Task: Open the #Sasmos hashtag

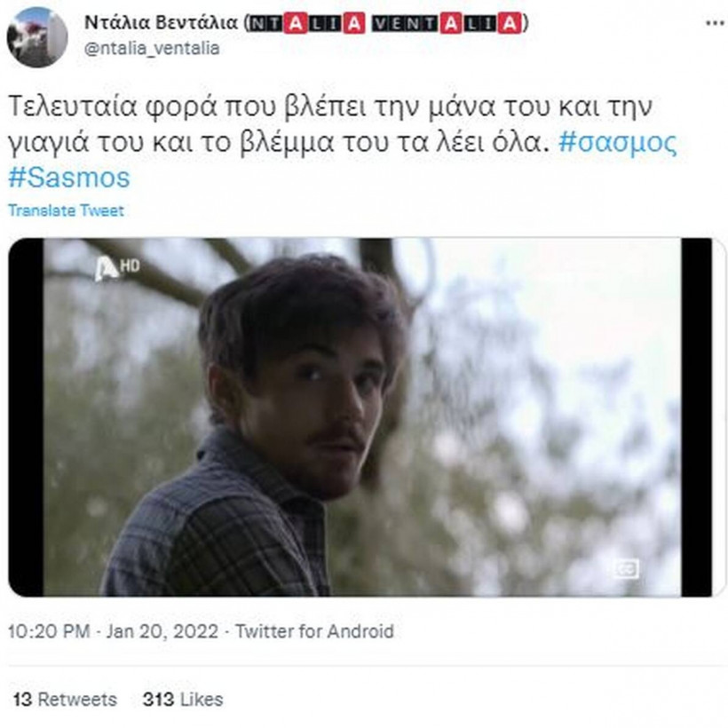Action: [69, 178]
